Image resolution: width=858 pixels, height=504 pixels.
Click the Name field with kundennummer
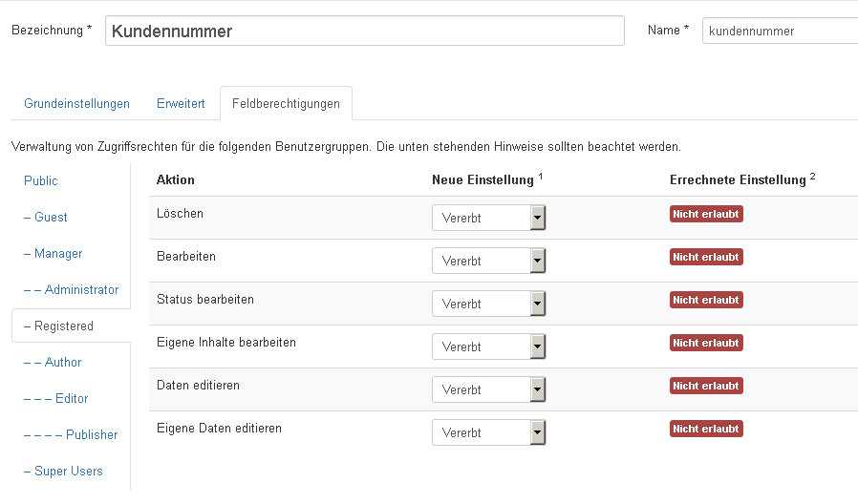tap(779, 31)
